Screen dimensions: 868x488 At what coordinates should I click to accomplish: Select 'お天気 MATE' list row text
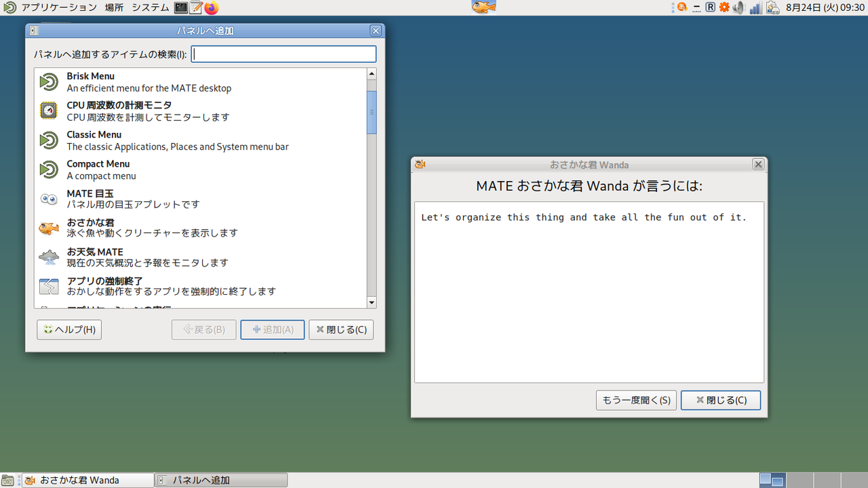pos(95,252)
